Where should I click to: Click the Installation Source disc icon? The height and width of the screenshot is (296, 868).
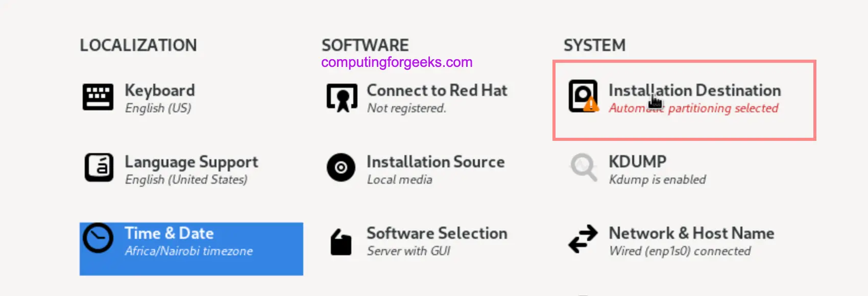[341, 167]
